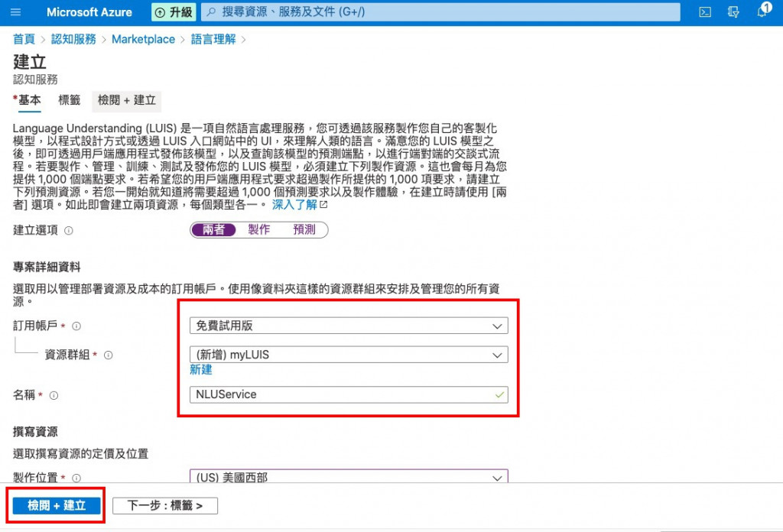Open the 免費試用版 subscription dropdown
This screenshot has width=783, height=532.
[349, 326]
